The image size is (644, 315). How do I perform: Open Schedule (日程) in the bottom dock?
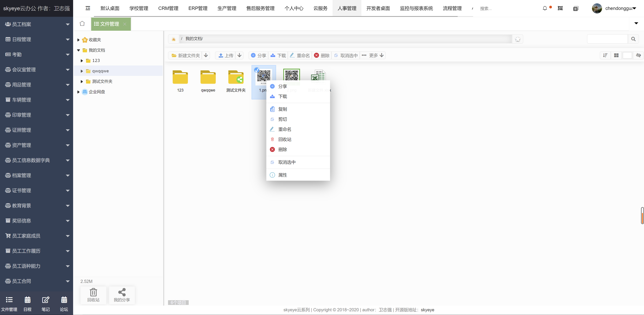[x=28, y=303]
